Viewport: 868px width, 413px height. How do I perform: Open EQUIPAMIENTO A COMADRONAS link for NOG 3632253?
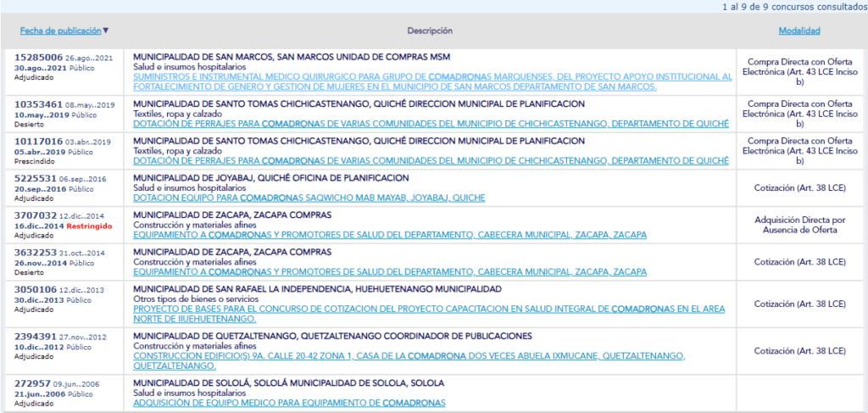[390, 272]
